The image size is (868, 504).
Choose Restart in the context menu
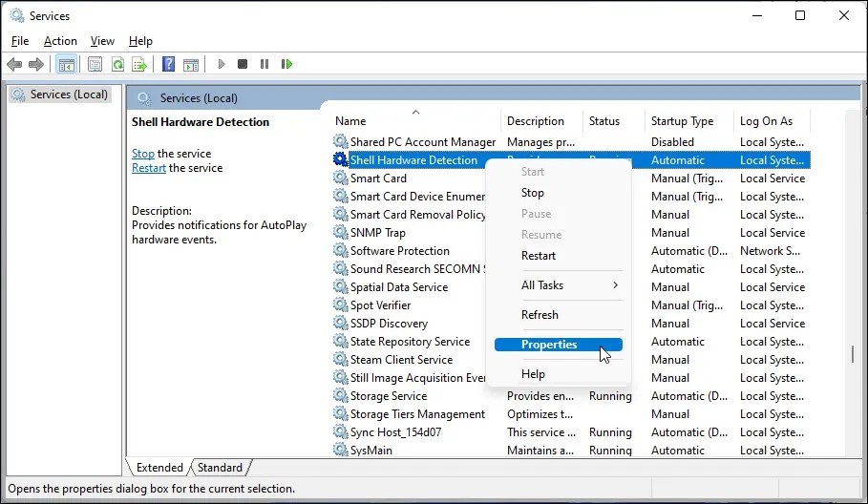[559, 256]
